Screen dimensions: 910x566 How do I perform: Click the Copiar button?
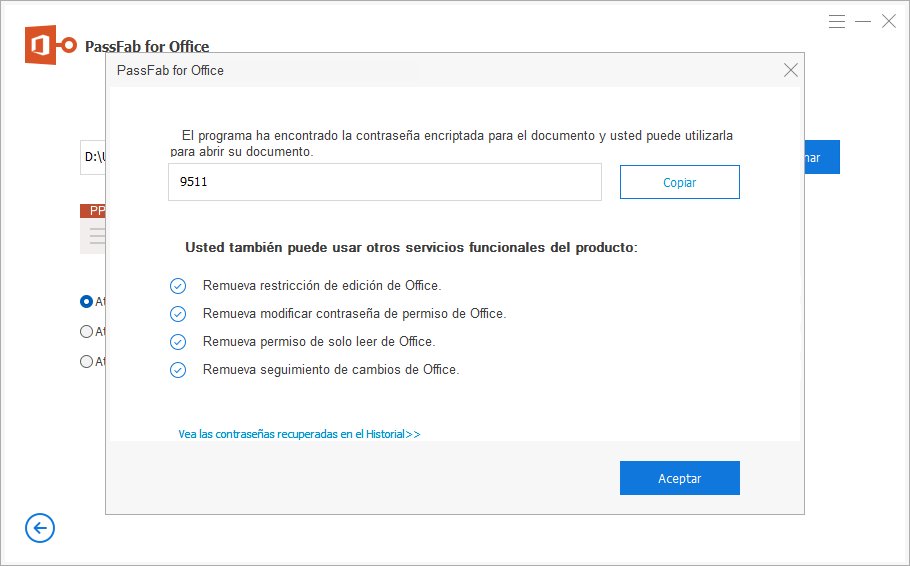tap(680, 182)
